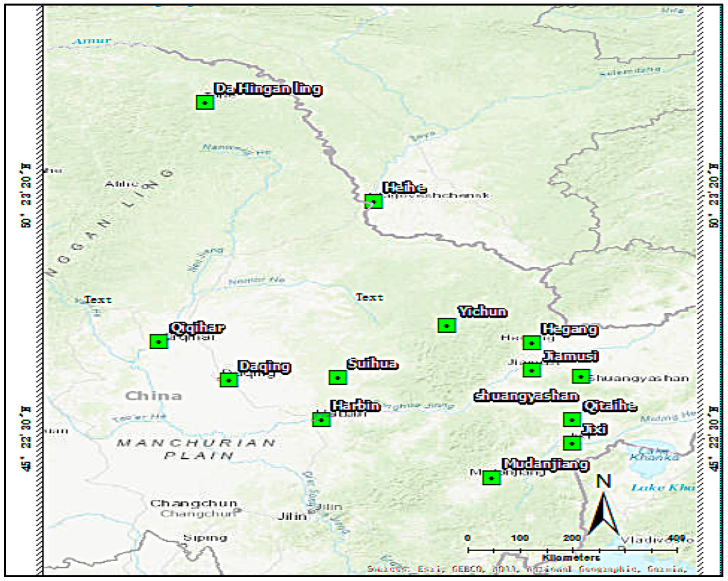Click the Lake Khanka label
728x581 pixels.
coord(654,454)
